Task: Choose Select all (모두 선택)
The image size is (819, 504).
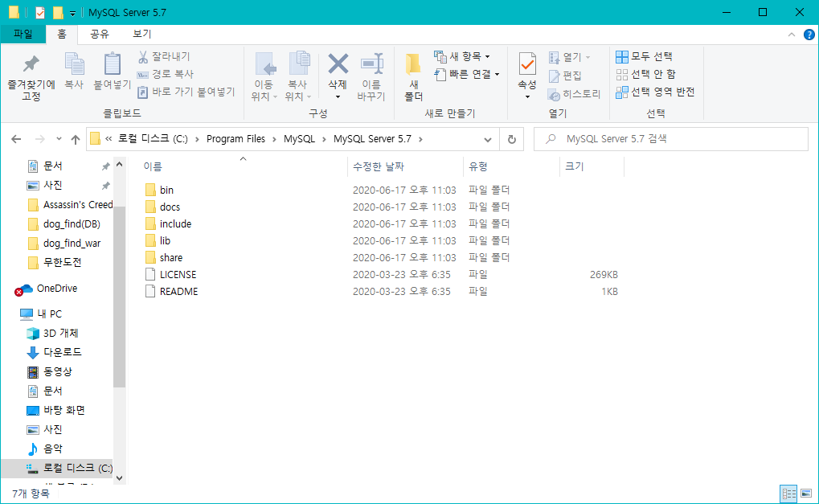Action: [644, 56]
